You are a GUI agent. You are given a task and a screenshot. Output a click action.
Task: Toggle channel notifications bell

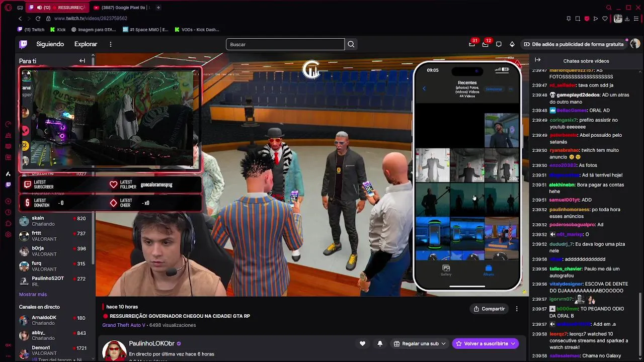pos(380,343)
